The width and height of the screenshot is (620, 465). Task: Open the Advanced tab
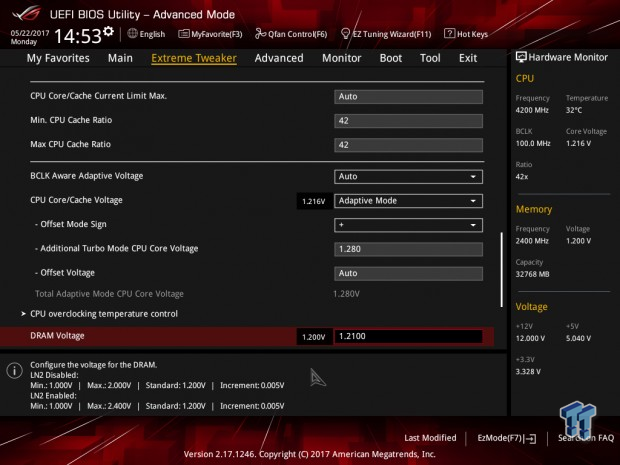coord(279,58)
